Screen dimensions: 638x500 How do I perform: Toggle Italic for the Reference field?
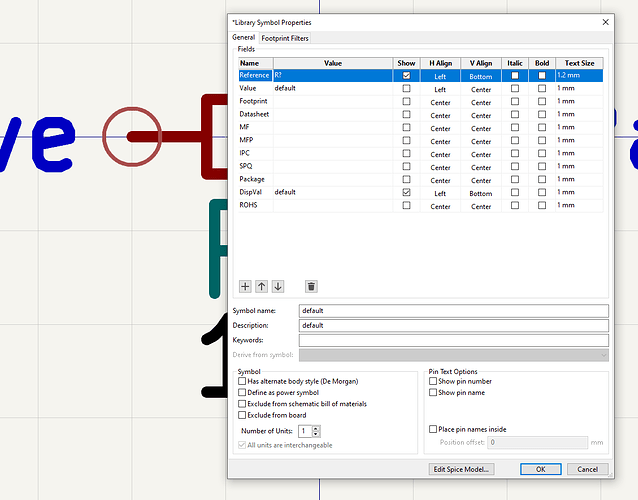click(x=515, y=75)
